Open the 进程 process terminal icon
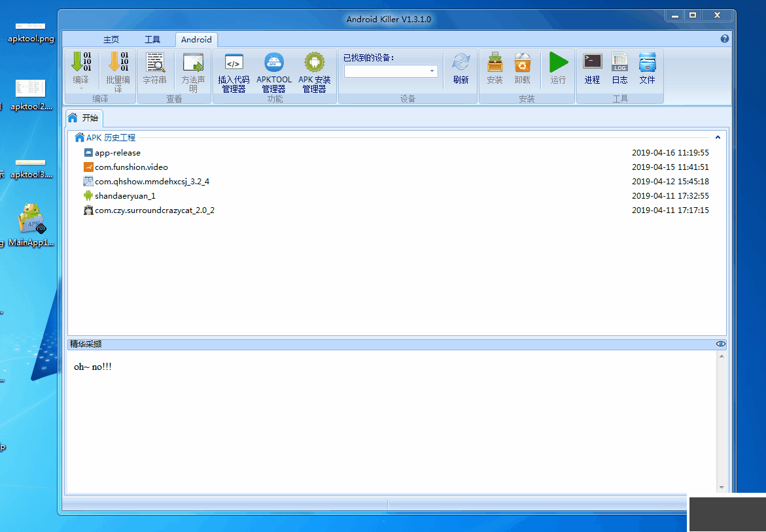The image size is (766, 532). (x=592, y=63)
